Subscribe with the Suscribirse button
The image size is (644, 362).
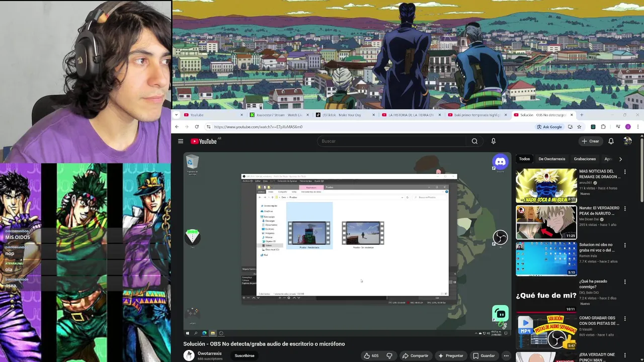245,355
